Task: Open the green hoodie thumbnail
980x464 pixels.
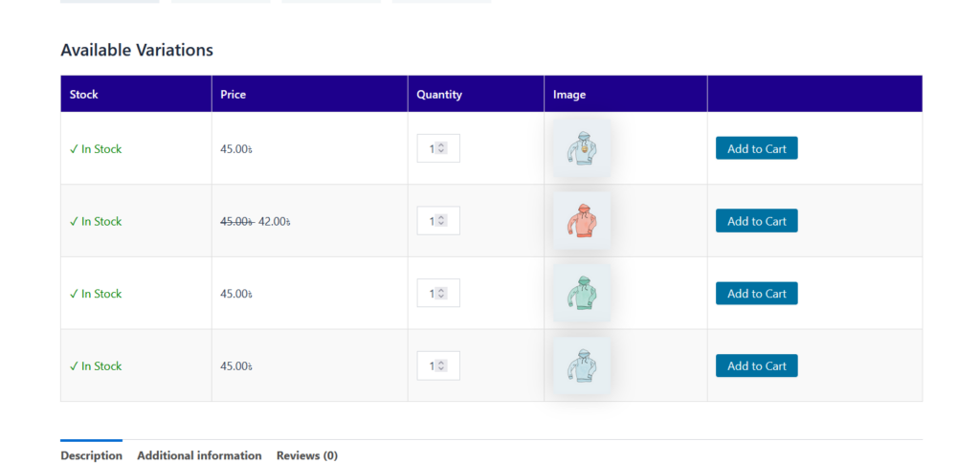Action: (581, 294)
